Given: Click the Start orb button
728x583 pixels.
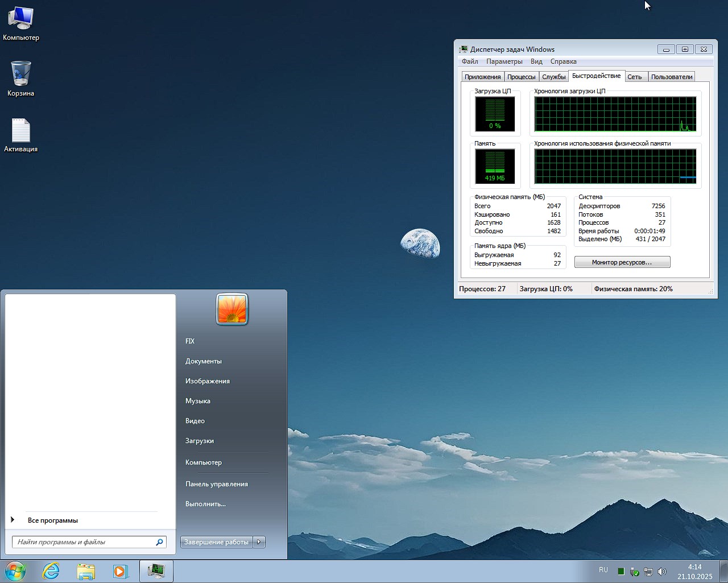Looking at the screenshot, I should (15, 571).
